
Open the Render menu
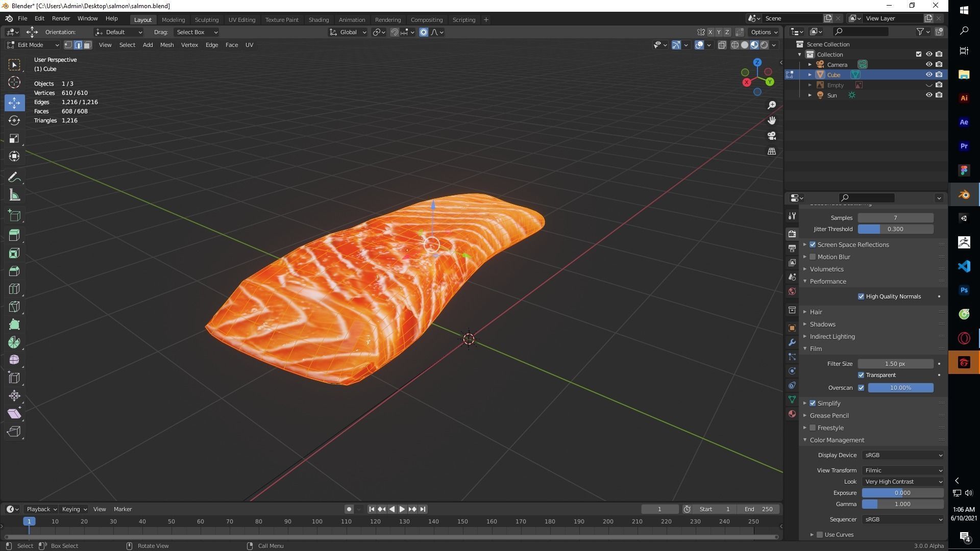click(x=61, y=18)
